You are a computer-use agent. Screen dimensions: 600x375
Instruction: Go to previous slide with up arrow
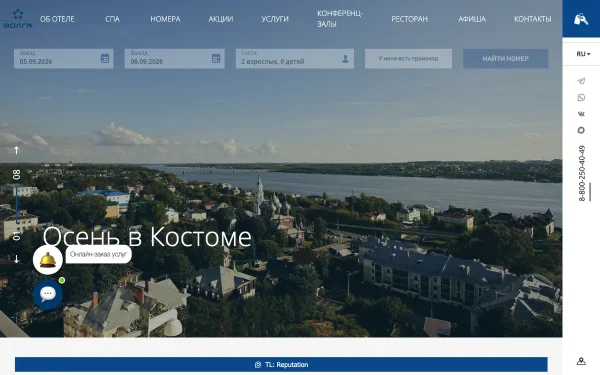(x=16, y=150)
